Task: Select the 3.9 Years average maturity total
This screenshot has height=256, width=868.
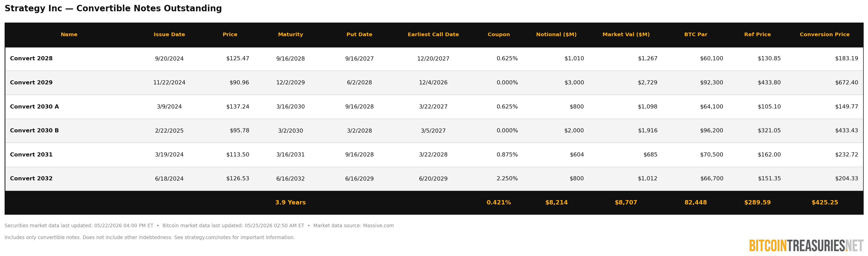Action: 290,202
